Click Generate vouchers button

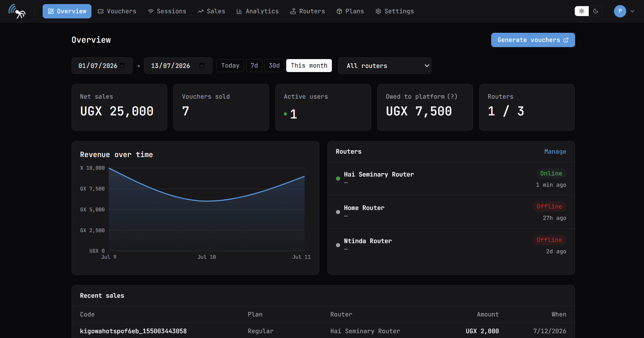coord(533,40)
